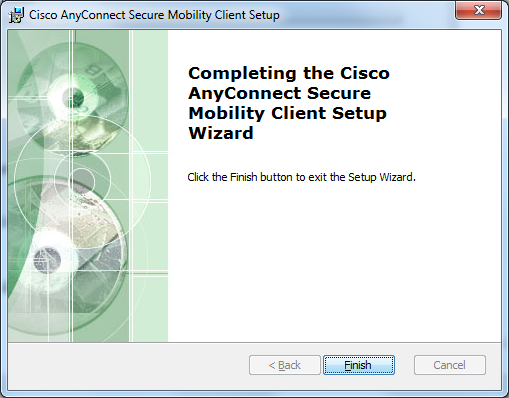The width and height of the screenshot is (509, 398).
Task: Click the installer icon in title bar
Action: (16, 15)
